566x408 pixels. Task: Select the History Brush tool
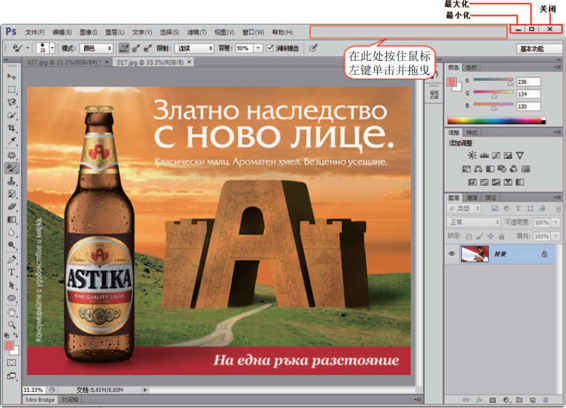tap(12, 194)
